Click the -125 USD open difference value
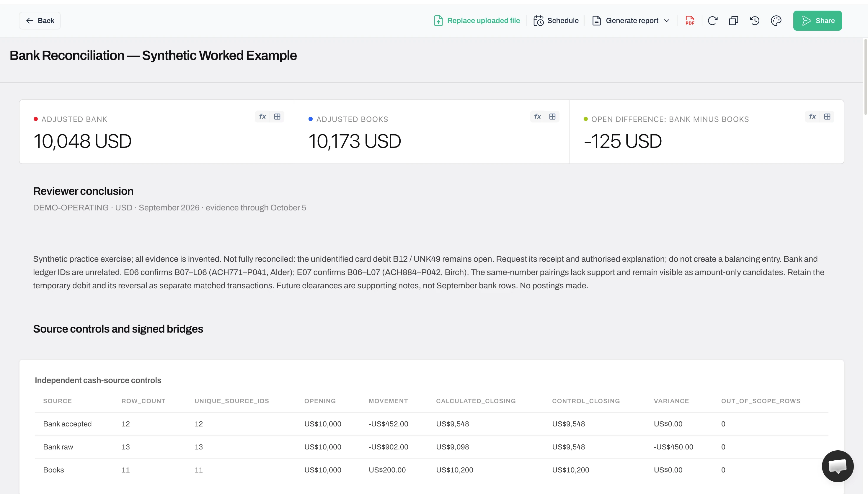The image size is (868, 494). pos(622,141)
